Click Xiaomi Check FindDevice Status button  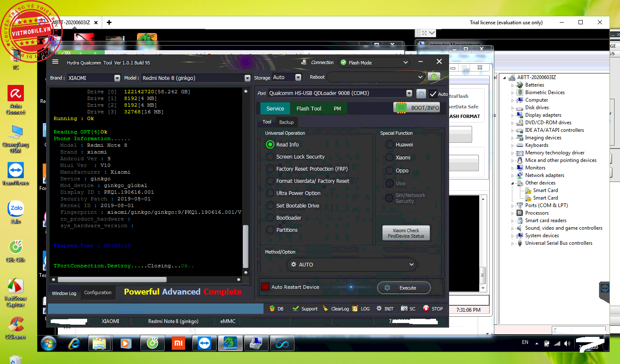[406, 233]
